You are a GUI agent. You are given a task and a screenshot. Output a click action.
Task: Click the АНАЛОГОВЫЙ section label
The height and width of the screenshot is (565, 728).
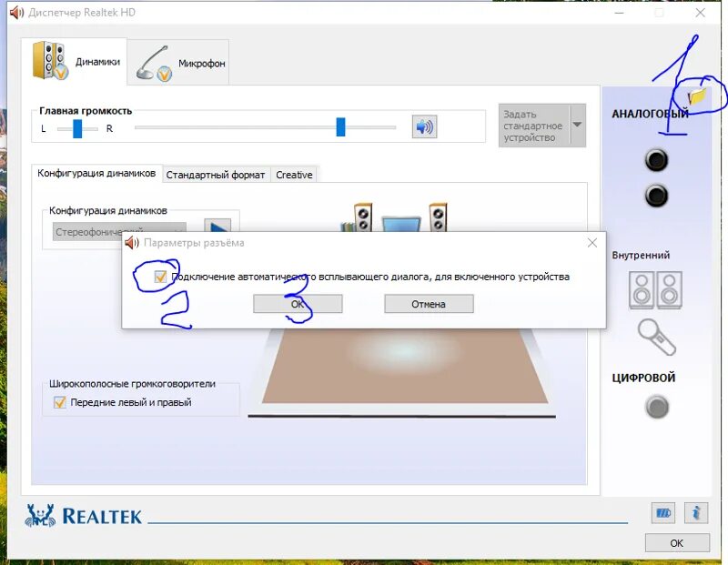[x=650, y=114]
